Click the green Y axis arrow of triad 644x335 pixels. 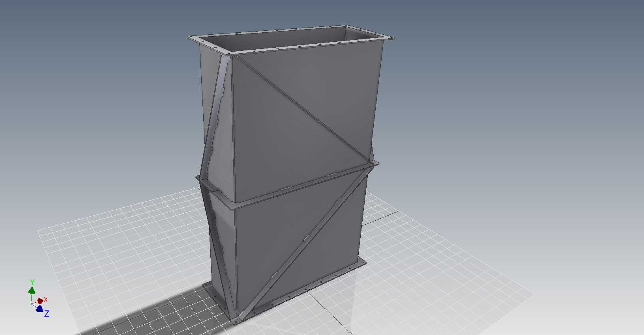coord(32,290)
